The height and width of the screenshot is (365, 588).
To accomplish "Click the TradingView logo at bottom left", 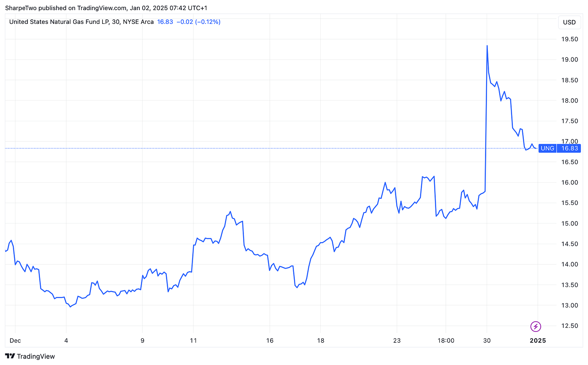I will click(x=30, y=356).
